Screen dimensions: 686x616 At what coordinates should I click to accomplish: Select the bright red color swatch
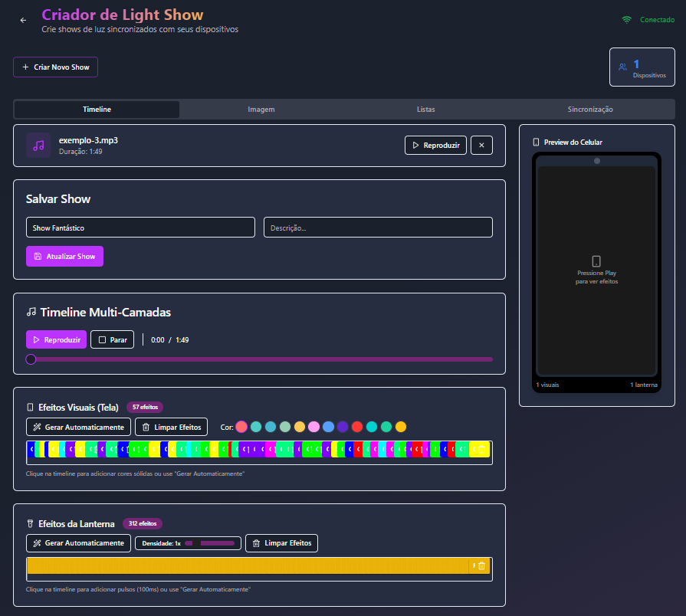[357, 427]
